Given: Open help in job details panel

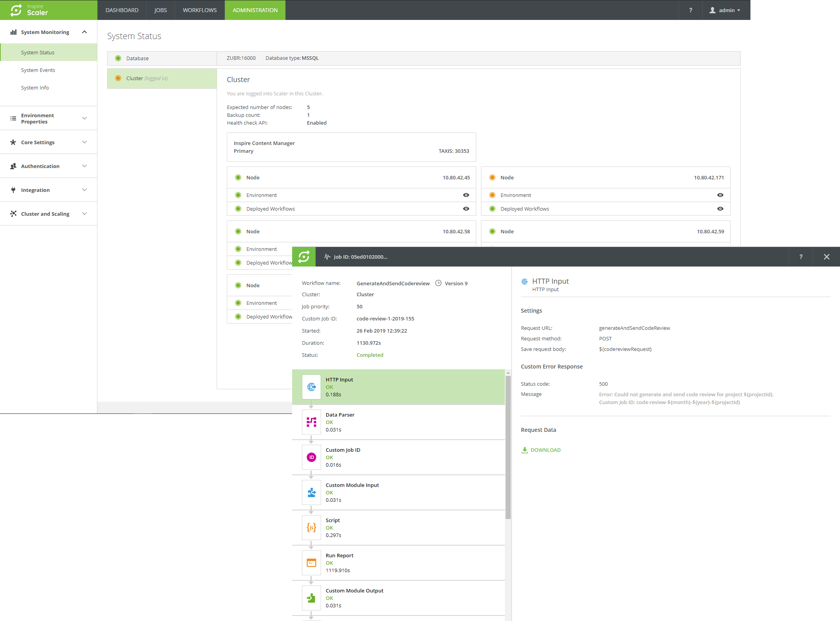Looking at the screenshot, I should point(801,257).
